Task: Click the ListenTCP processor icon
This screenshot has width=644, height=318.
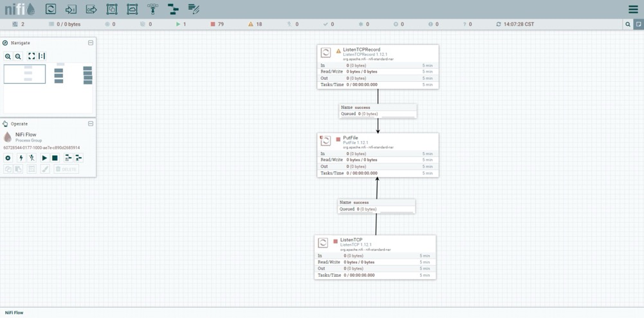Action: (323, 243)
